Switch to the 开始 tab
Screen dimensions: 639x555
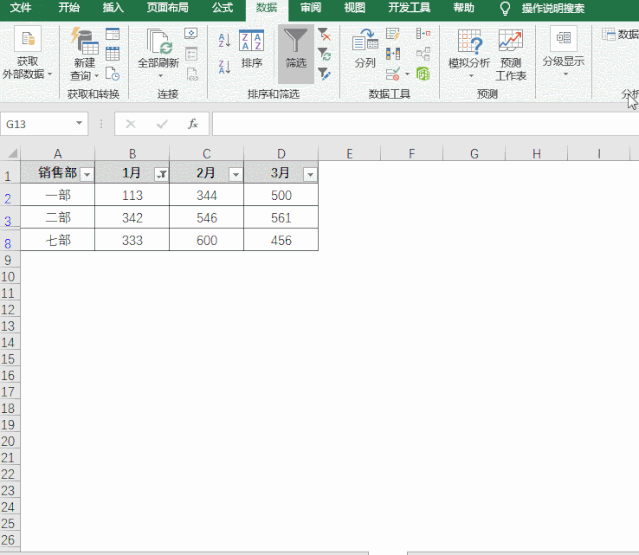click(69, 8)
